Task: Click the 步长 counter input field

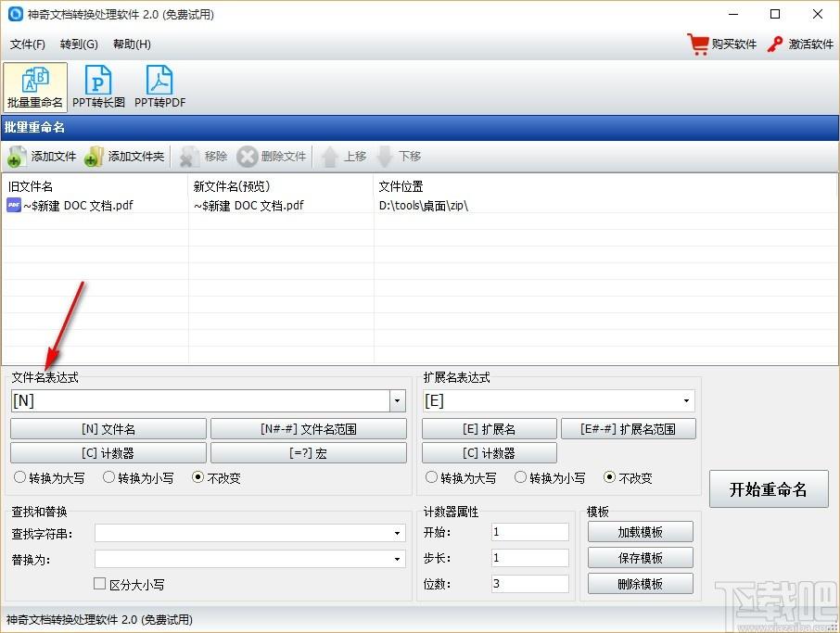Action: 529,558
